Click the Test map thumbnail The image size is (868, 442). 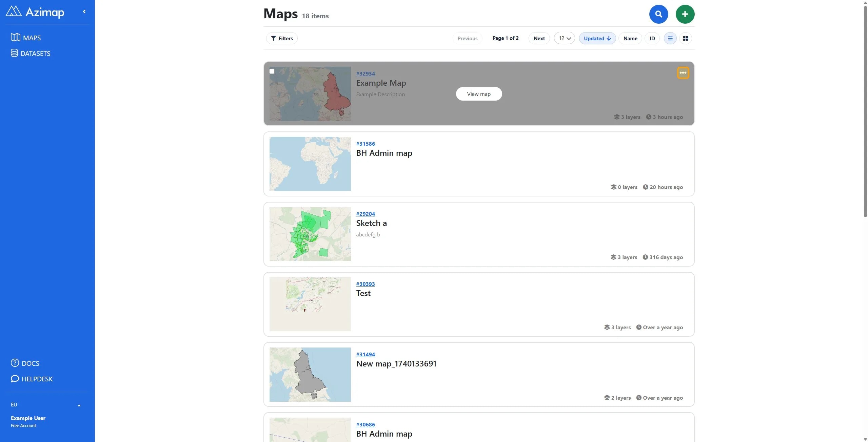[x=310, y=304]
